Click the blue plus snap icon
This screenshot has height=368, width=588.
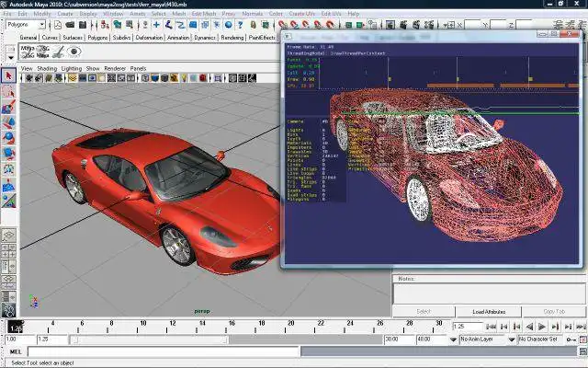[x=156, y=25]
